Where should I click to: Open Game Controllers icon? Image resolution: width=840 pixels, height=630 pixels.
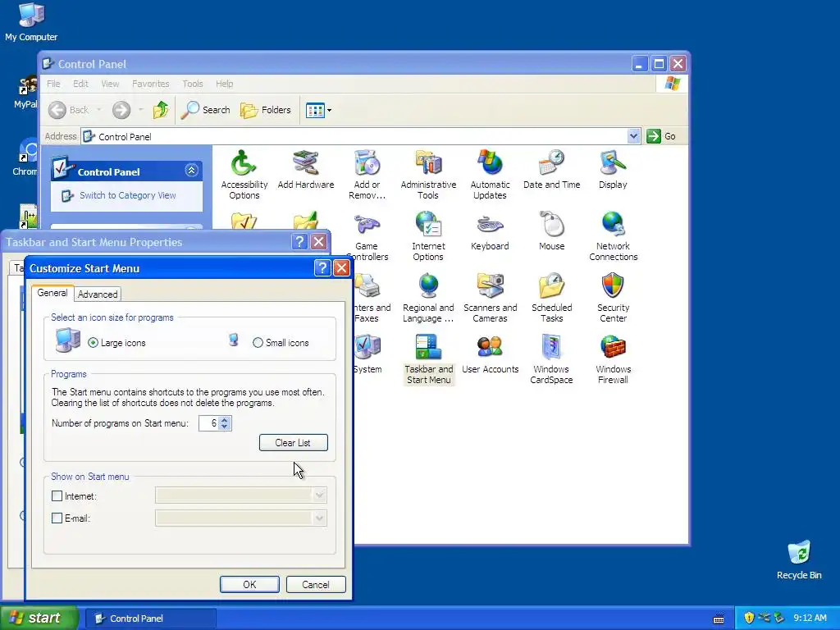pos(367,236)
